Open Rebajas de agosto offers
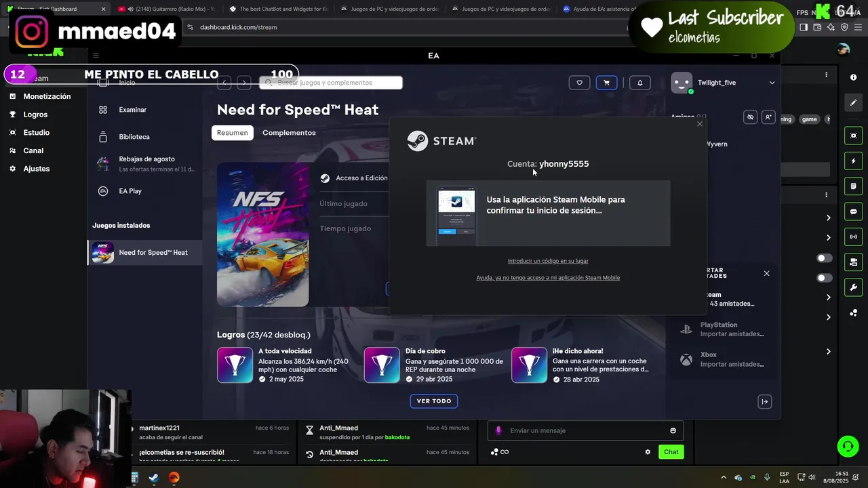868x488 pixels. [145, 163]
